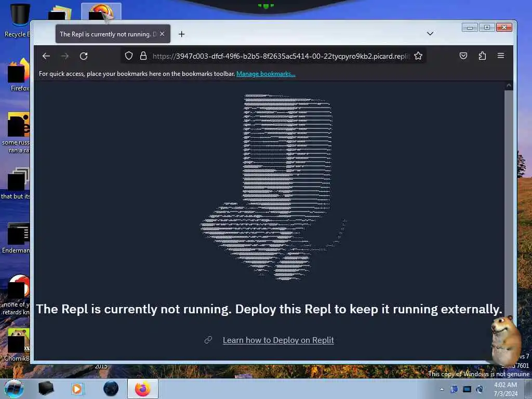Open the shield tracking protection icon

[x=129, y=56]
